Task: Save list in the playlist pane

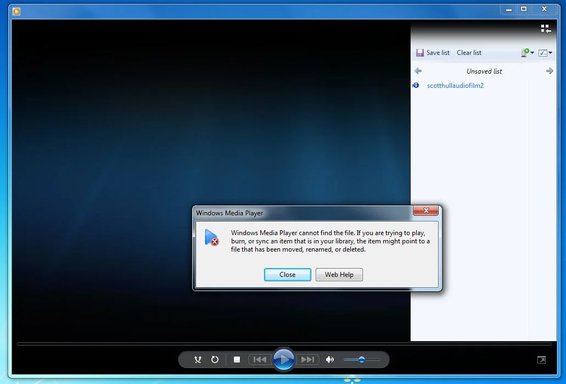Action: [433, 53]
